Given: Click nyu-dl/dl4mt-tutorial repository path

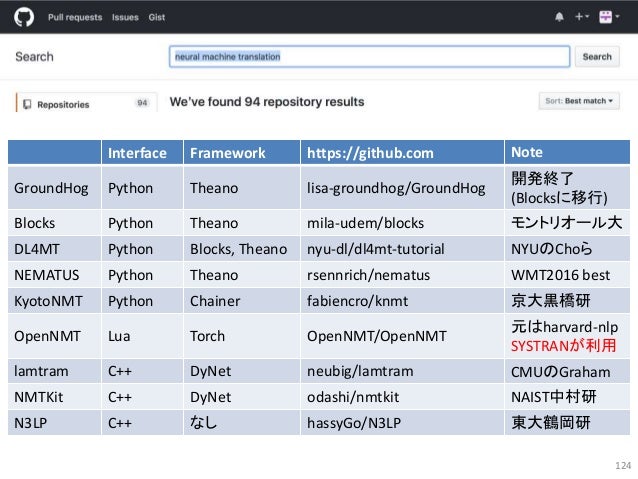Looking at the screenshot, I should pos(376,249).
